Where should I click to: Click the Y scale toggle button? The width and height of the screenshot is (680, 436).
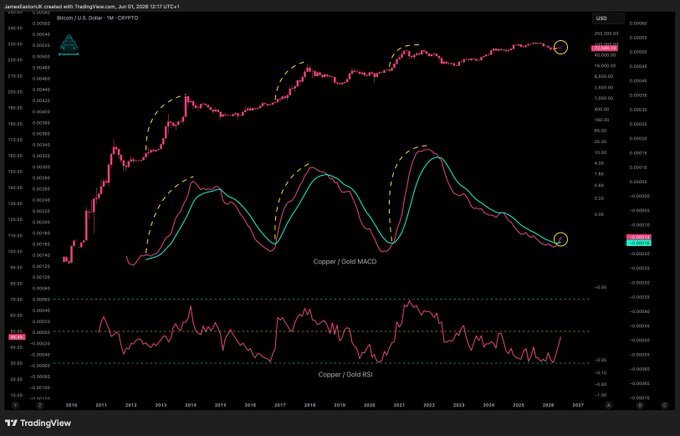[x=15, y=405]
